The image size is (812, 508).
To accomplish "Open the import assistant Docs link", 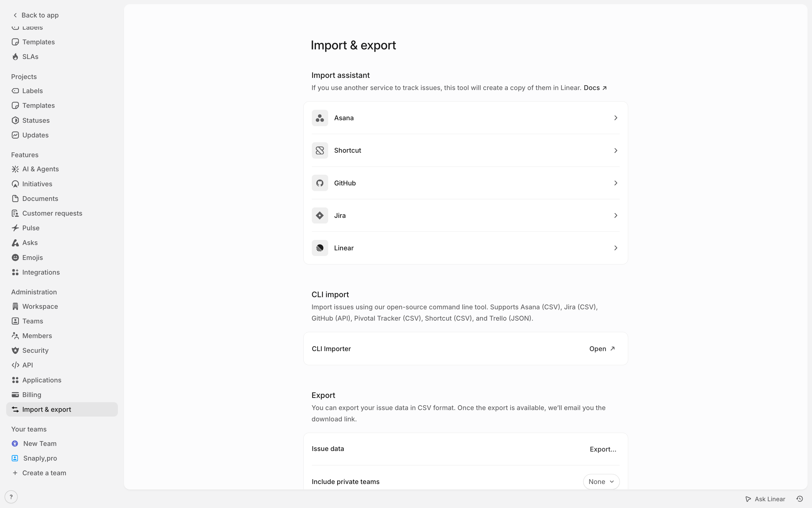I will (595, 88).
